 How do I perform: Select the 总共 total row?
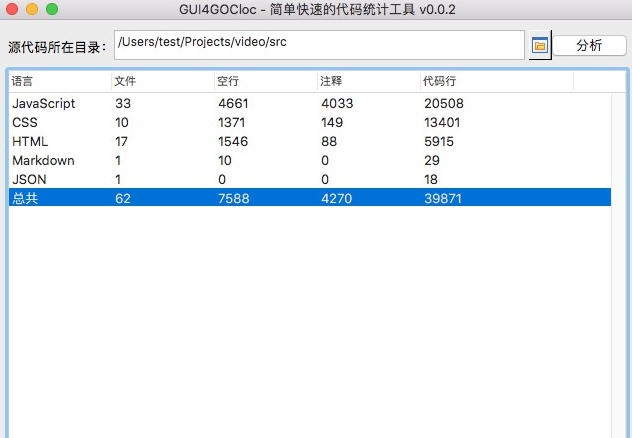[x=310, y=198]
